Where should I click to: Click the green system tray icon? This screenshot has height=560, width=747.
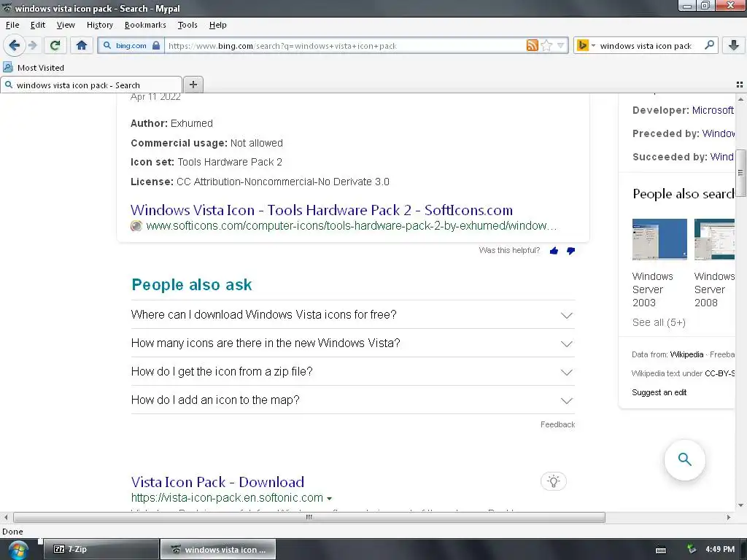tap(691, 549)
